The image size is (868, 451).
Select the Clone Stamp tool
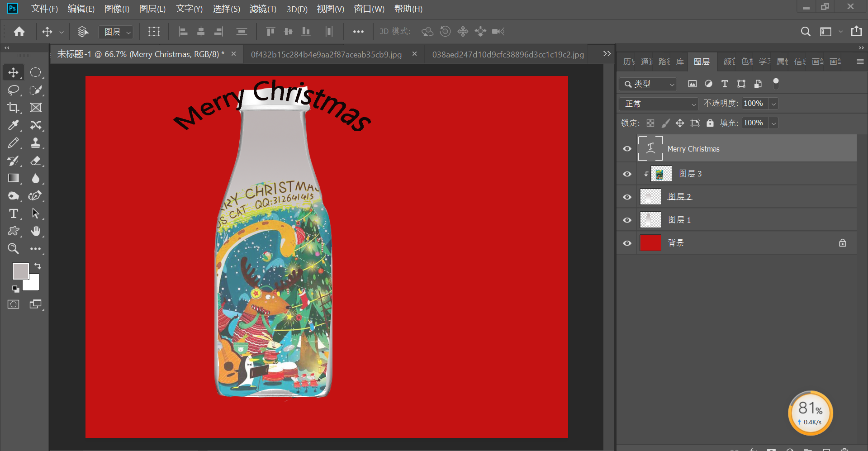click(x=35, y=143)
